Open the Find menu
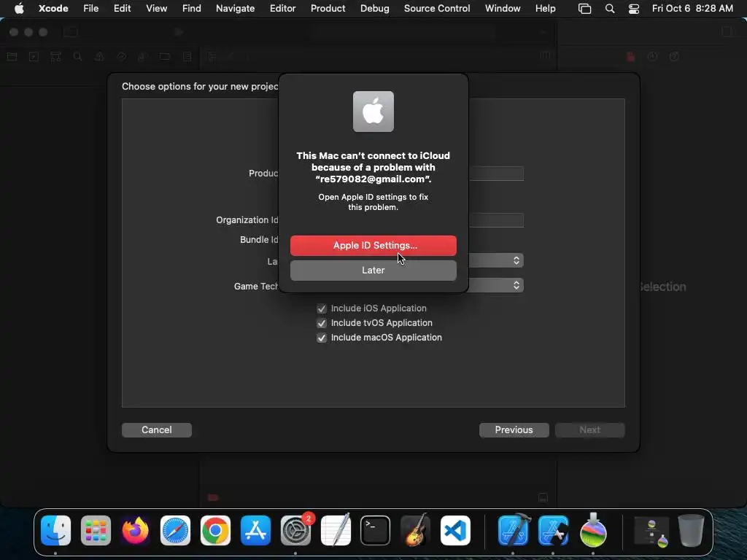The image size is (747, 560). click(x=192, y=8)
